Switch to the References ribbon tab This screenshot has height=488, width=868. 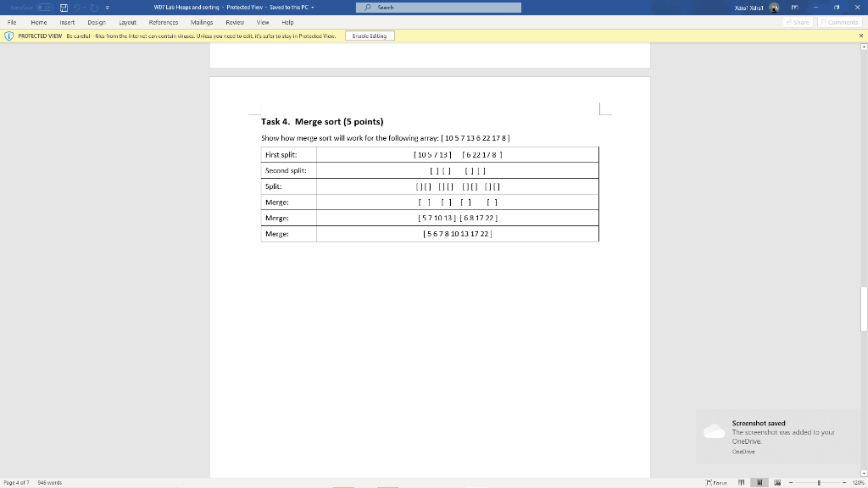[x=164, y=23]
